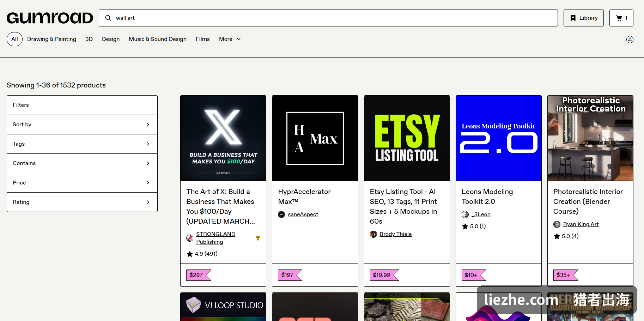
Task: Click the Filters header
Action: tap(82, 105)
